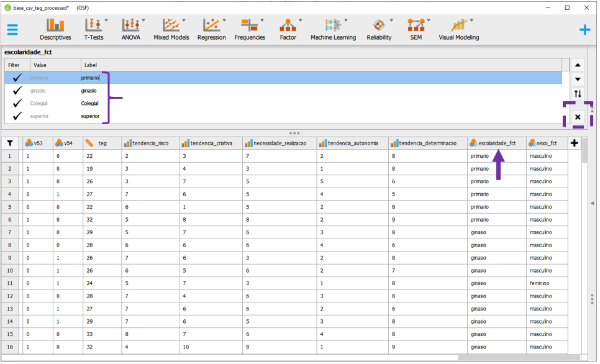Screen dimensions: 600x364
Task: Add a new column with plus header button
Action: coord(575,143)
